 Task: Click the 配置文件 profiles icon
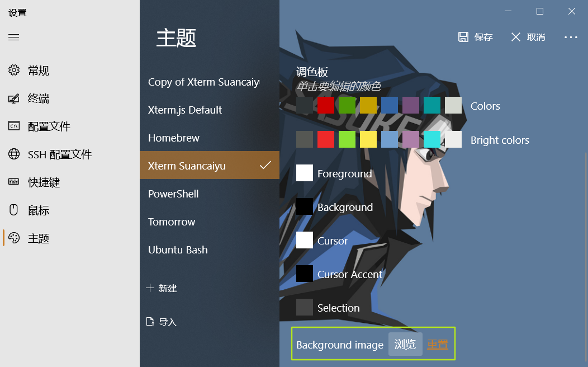pyautogui.click(x=13, y=126)
